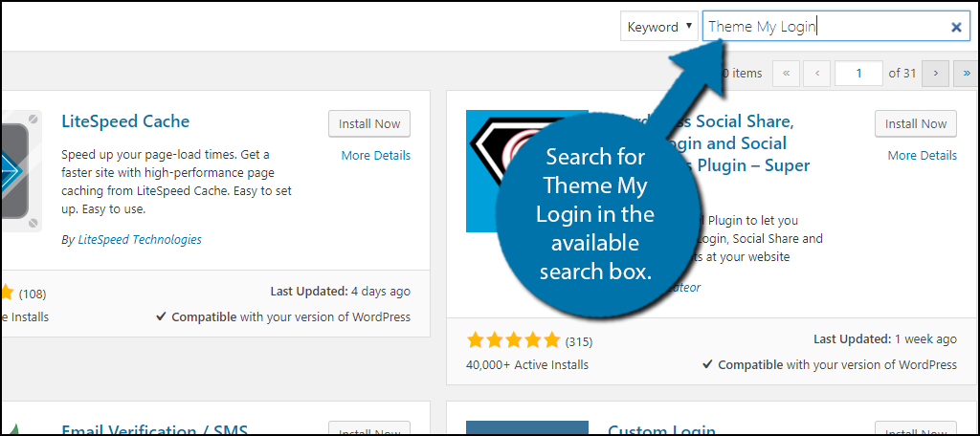Open the LiteSpeed Cache plugin title
Image resolution: width=980 pixels, height=436 pixels.
pyautogui.click(x=125, y=120)
